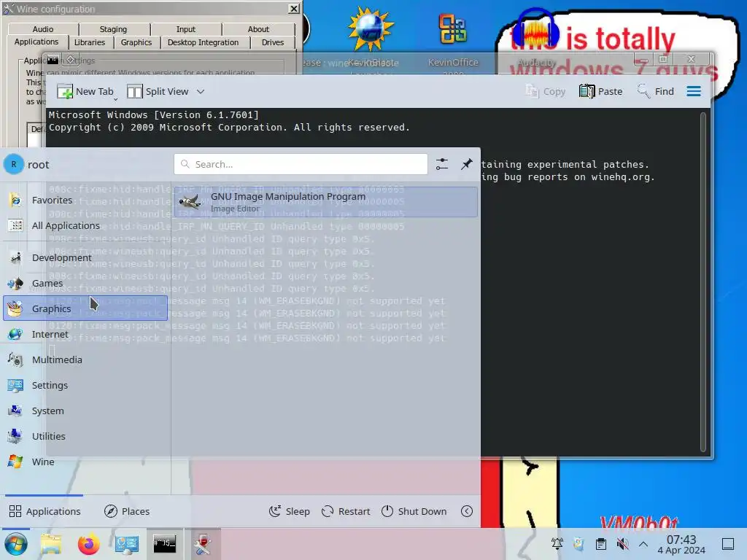Click Copy in Konsole toolbar
747x560 pixels.
click(545, 91)
